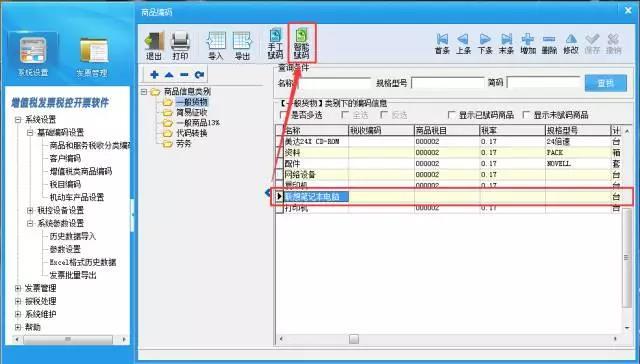This screenshot has height=364, width=640.
Task: Jump to first record 首条
Action: (x=442, y=44)
